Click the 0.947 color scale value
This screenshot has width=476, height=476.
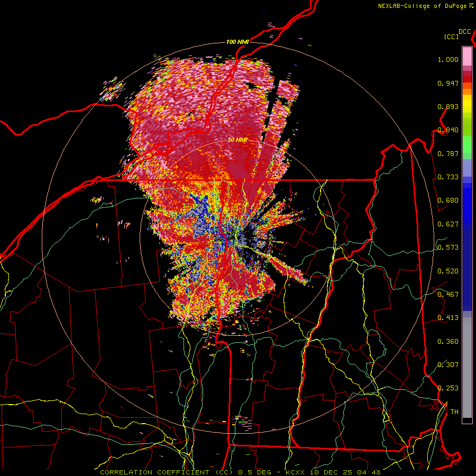click(448, 83)
